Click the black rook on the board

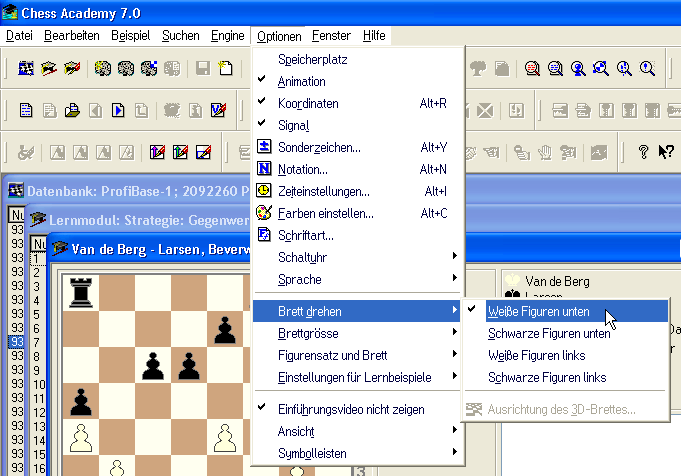coord(81,292)
